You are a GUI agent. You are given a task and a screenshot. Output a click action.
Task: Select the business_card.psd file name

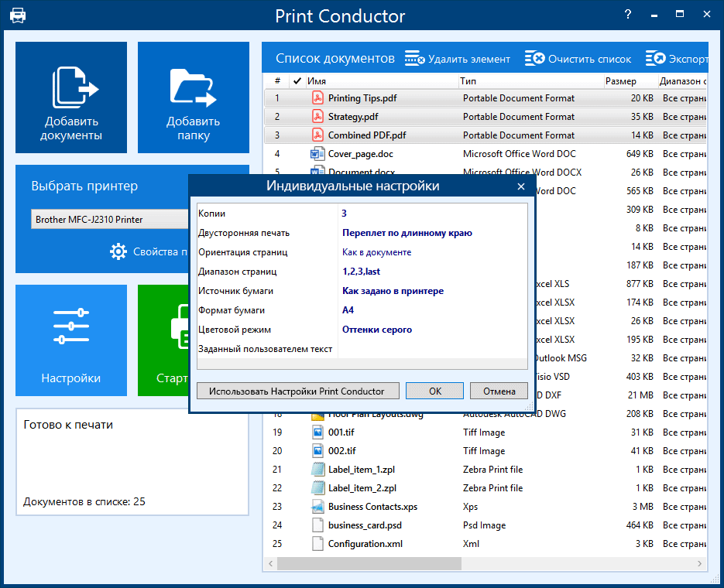point(365,525)
